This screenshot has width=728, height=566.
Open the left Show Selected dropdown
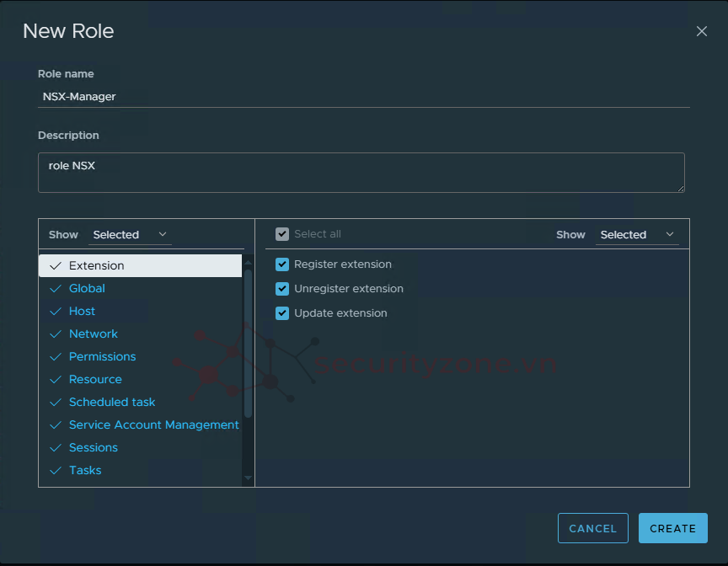pyautogui.click(x=130, y=235)
